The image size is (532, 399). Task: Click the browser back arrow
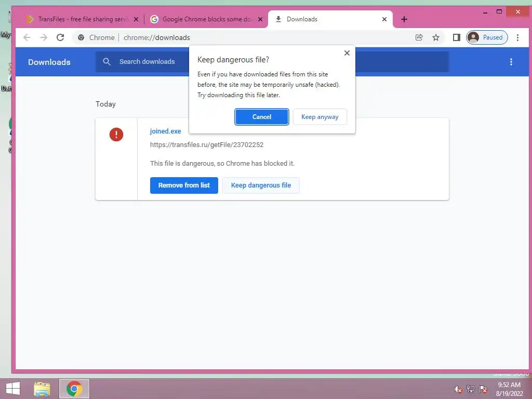pyautogui.click(x=27, y=37)
